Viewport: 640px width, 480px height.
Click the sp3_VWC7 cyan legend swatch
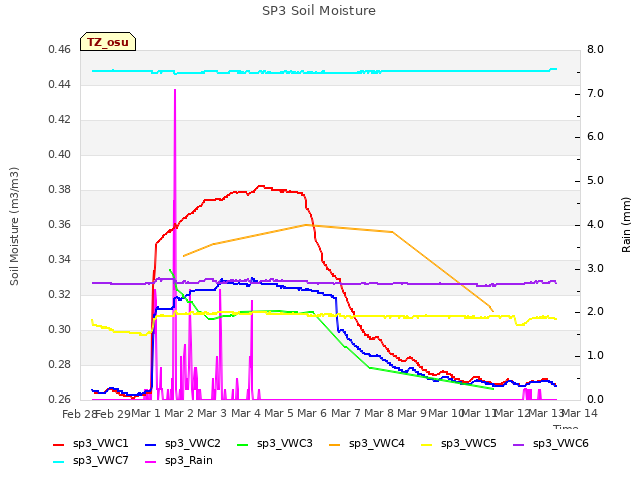[x=59, y=462]
